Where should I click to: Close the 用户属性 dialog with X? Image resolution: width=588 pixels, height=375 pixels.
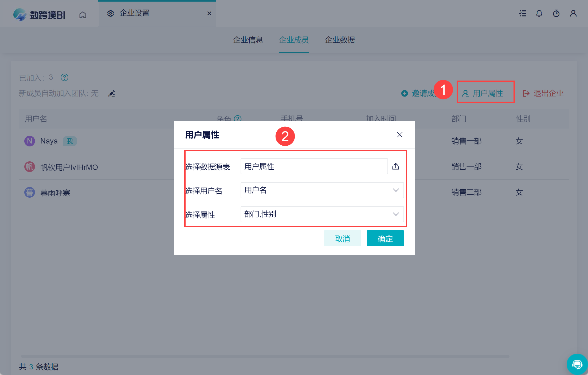point(399,135)
